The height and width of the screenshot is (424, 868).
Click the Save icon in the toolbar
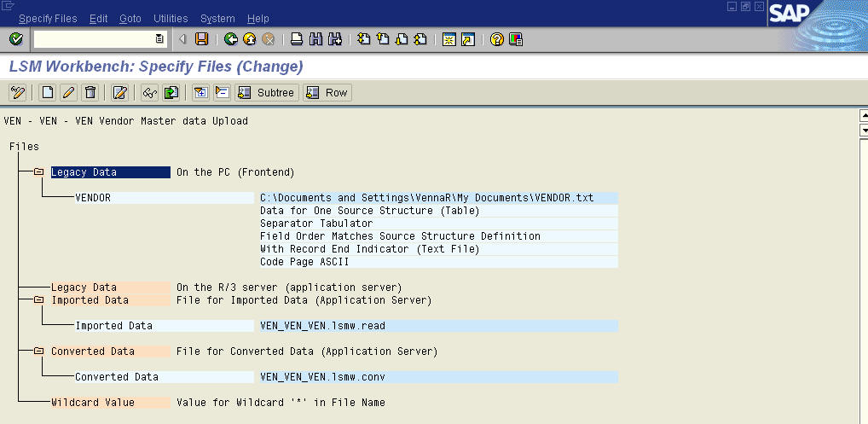202,39
